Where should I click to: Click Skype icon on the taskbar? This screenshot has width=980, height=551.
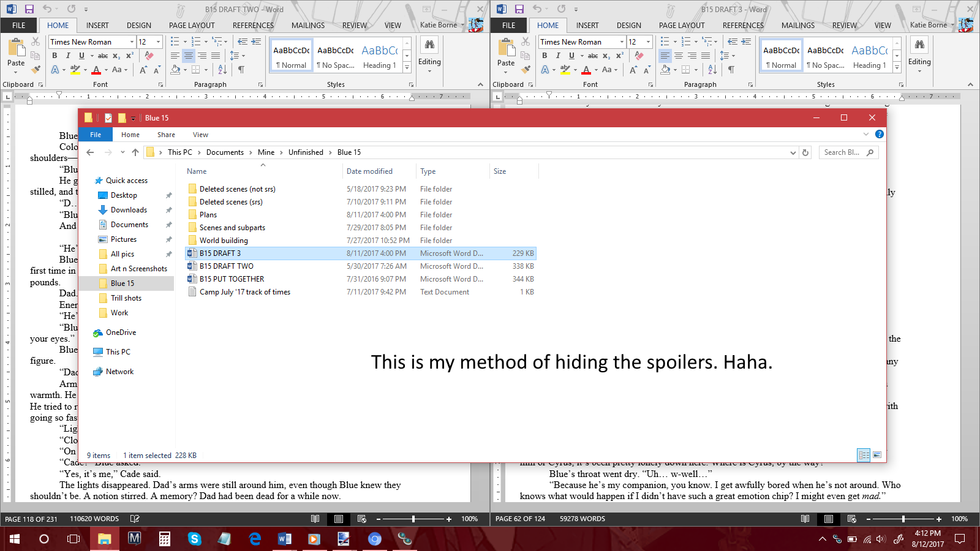(194, 539)
